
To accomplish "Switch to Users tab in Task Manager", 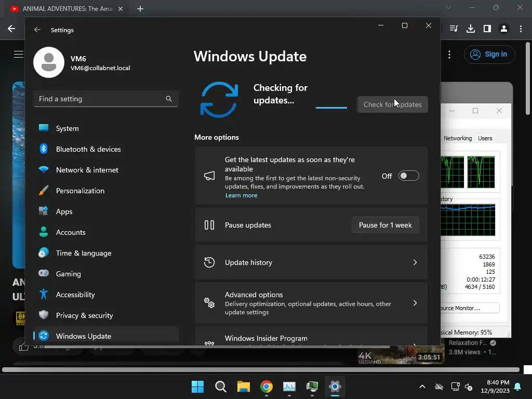I will pos(485,138).
